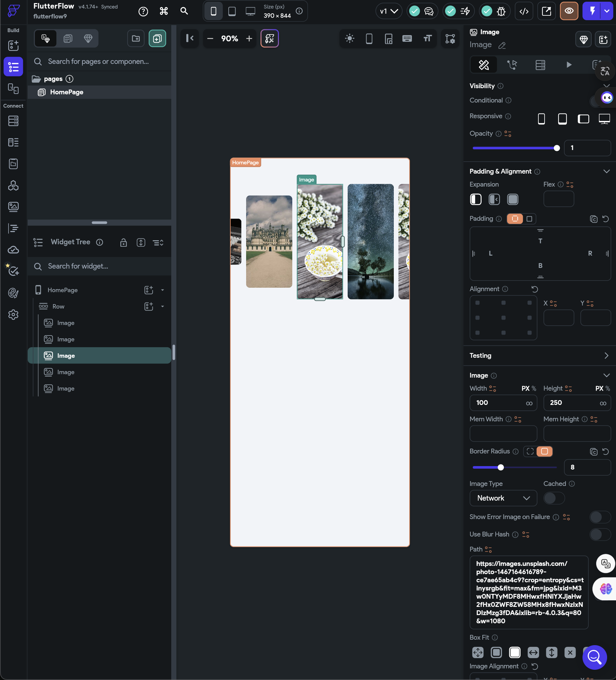Screen dimensions: 616x680
Task: Adjust the Border Radius slider handle
Action: click(x=500, y=467)
